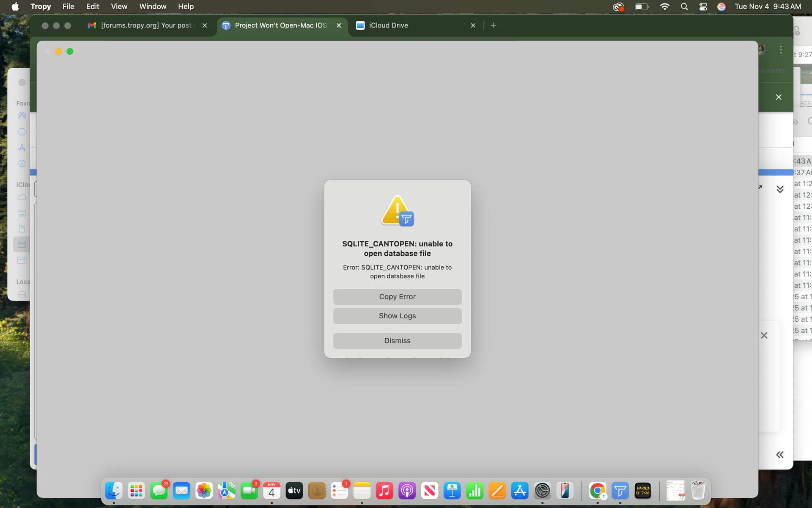812x508 pixels.
Task: Open Finder from the Dock
Action: (x=114, y=491)
